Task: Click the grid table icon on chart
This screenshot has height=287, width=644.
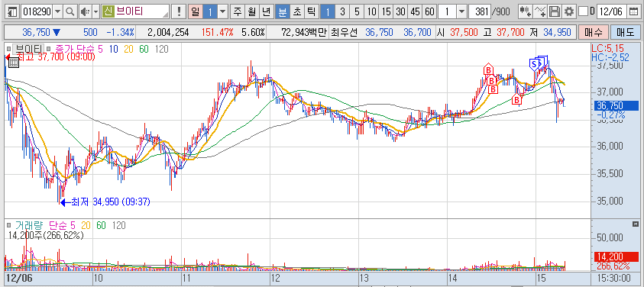Action: click(x=13, y=63)
